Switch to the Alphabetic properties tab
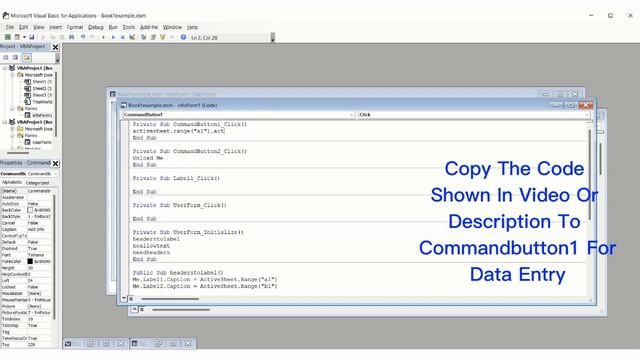This screenshot has width=640, height=360. click(x=12, y=182)
